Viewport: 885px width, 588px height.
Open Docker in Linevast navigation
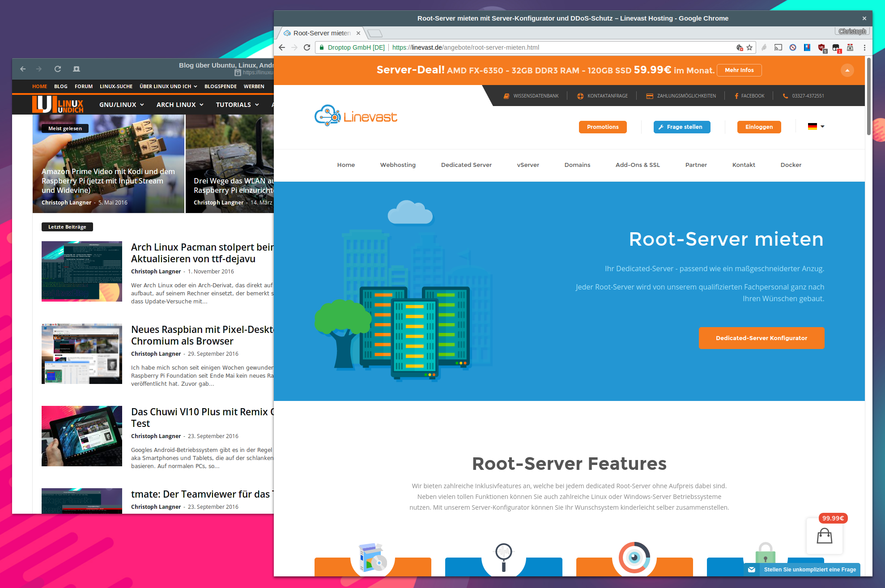pyautogui.click(x=791, y=165)
